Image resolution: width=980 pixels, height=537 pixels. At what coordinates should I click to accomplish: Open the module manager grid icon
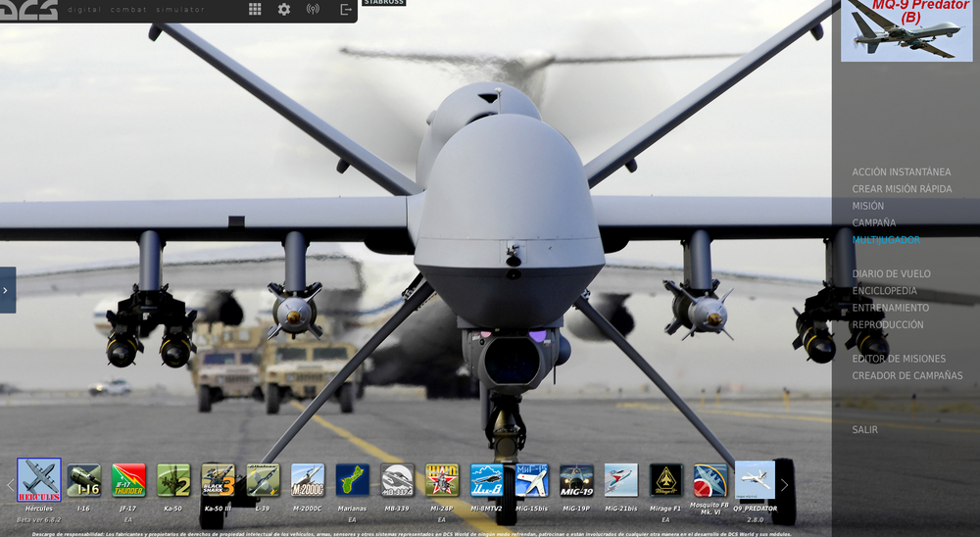(255, 9)
